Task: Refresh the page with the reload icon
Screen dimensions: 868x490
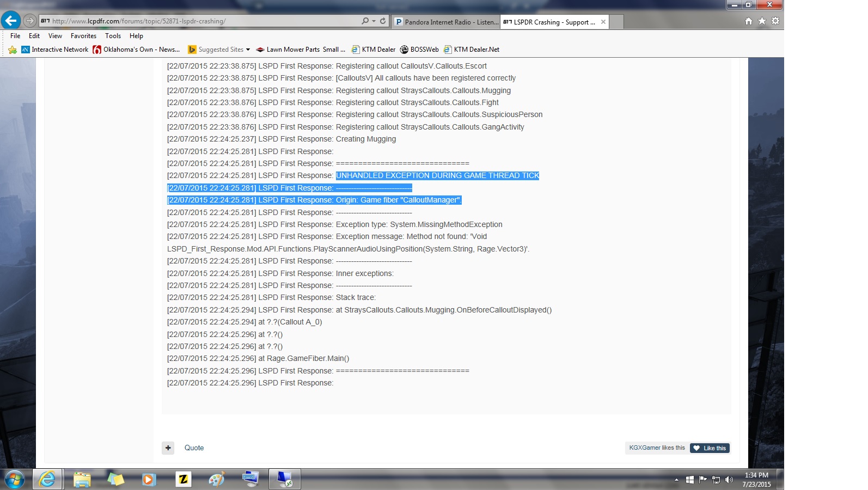Action: (383, 21)
